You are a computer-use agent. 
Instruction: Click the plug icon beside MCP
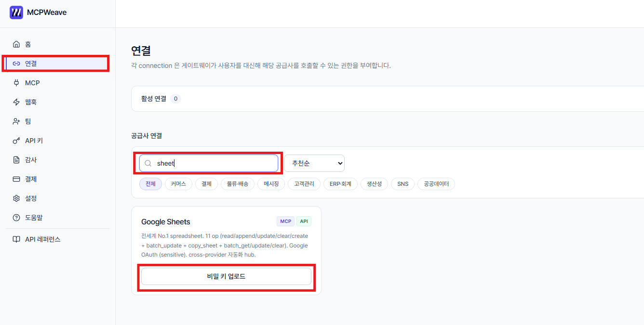tap(16, 83)
